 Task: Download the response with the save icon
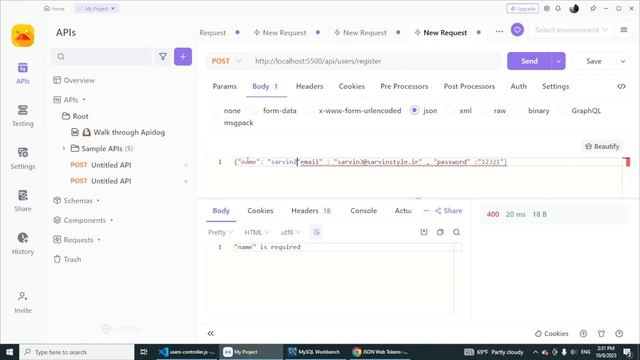point(424,232)
